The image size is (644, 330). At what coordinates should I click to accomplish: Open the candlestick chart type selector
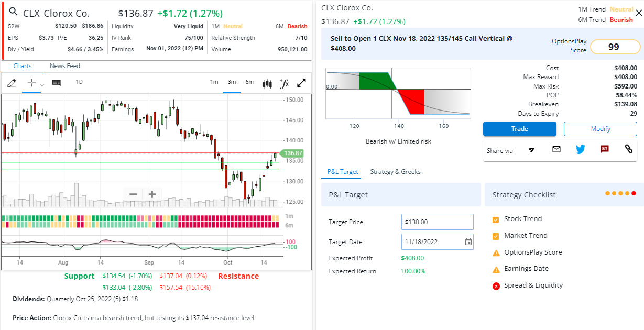pyautogui.click(x=268, y=83)
